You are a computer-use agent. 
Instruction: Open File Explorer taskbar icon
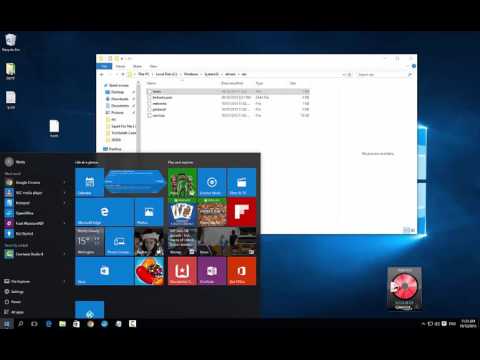coord(63,324)
